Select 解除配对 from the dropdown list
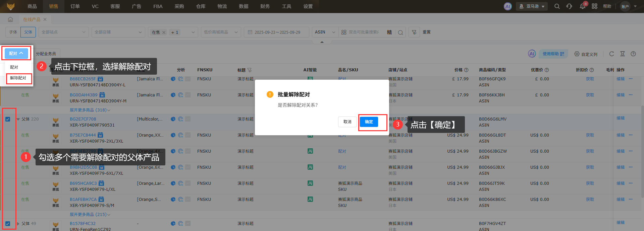 click(18, 78)
